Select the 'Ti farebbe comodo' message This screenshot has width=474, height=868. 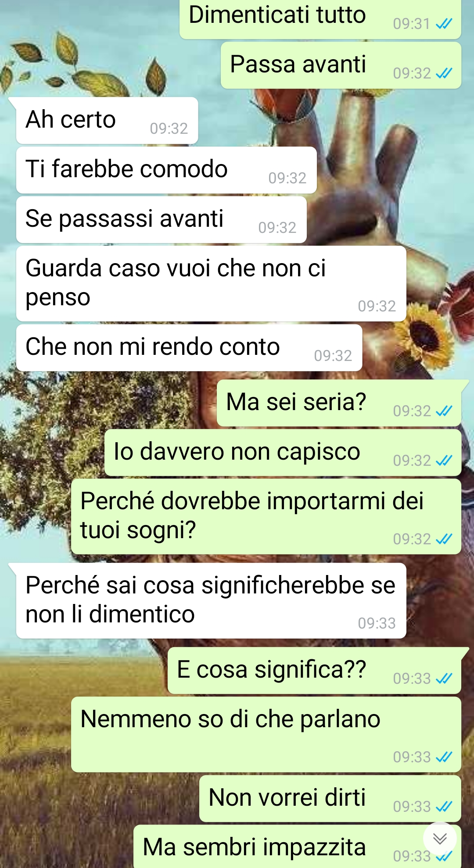pos(166,170)
